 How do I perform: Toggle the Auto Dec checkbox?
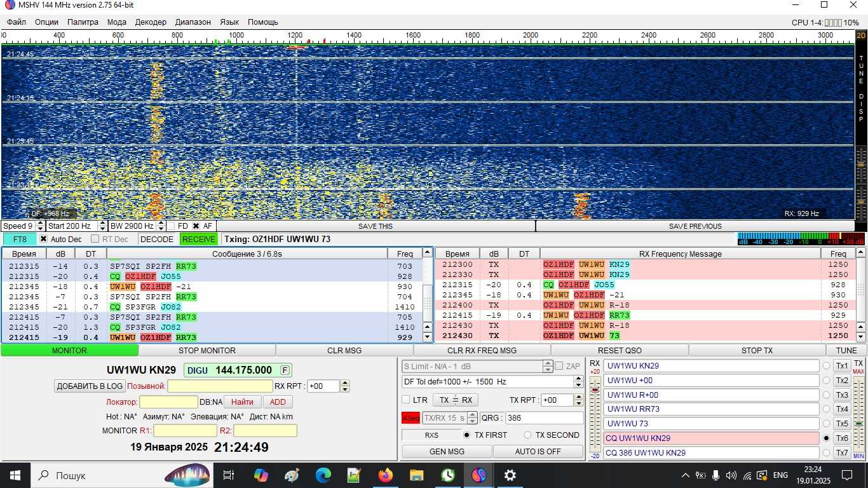click(x=43, y=240)
